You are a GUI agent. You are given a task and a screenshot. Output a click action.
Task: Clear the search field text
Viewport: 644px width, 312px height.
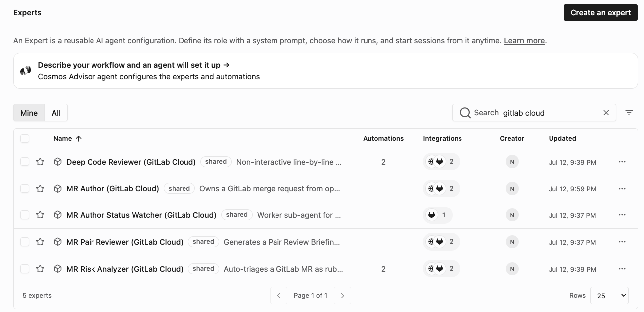click(x=606, y=113)
